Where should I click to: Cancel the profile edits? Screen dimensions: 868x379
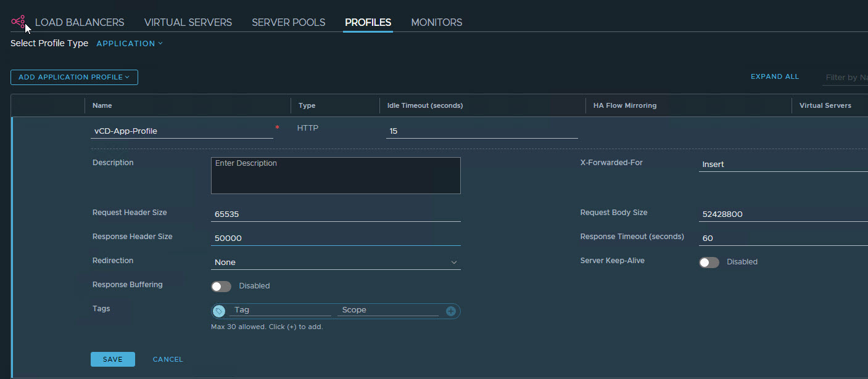pyautogui.click(x=168, y=359)
